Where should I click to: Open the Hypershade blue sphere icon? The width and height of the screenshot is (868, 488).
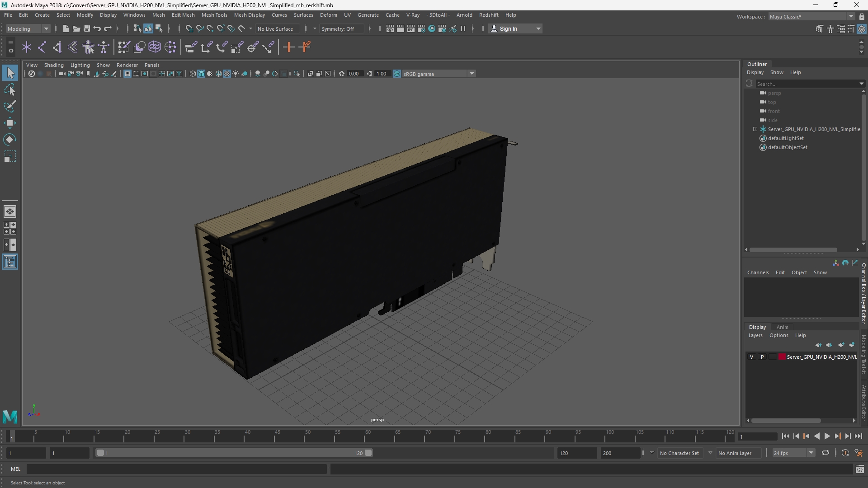(432, 28)
